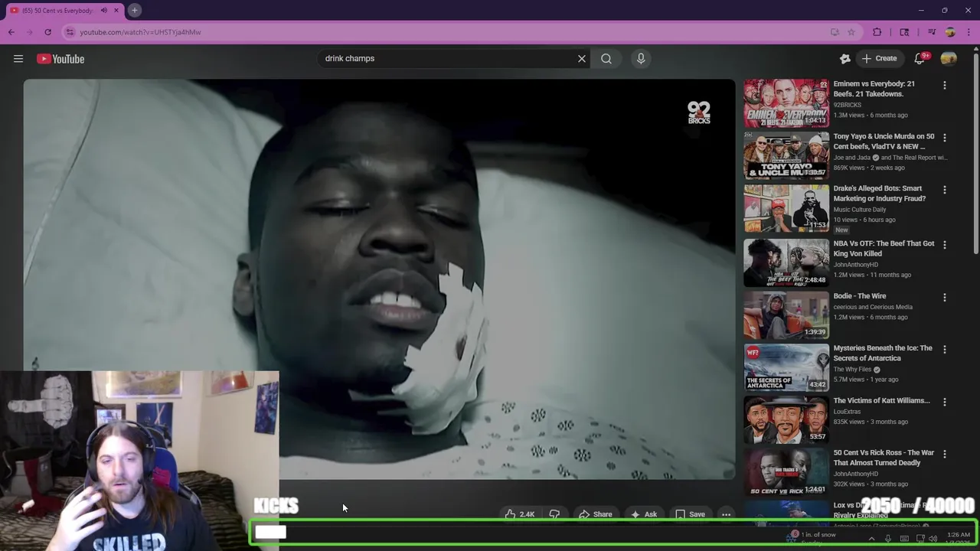Click the search magnifier button
Screen dimensions: 980x551
click(606, 58)
